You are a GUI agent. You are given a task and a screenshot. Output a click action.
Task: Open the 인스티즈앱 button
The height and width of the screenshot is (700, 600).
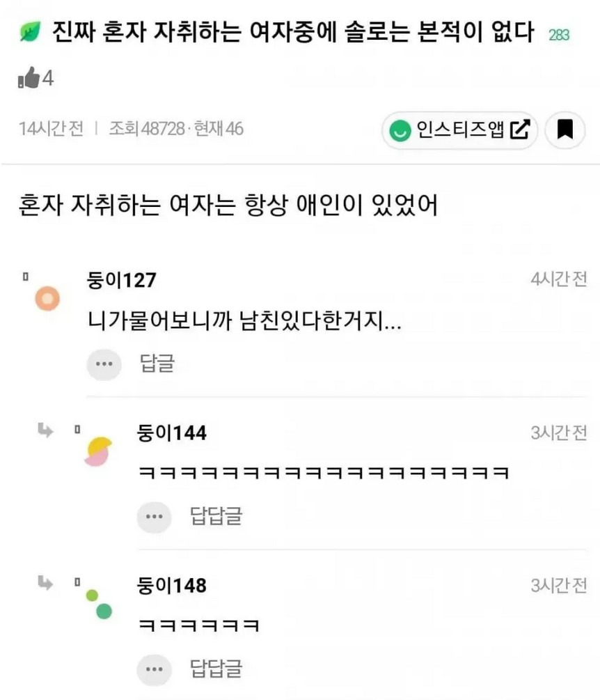(x=459, y=130)
